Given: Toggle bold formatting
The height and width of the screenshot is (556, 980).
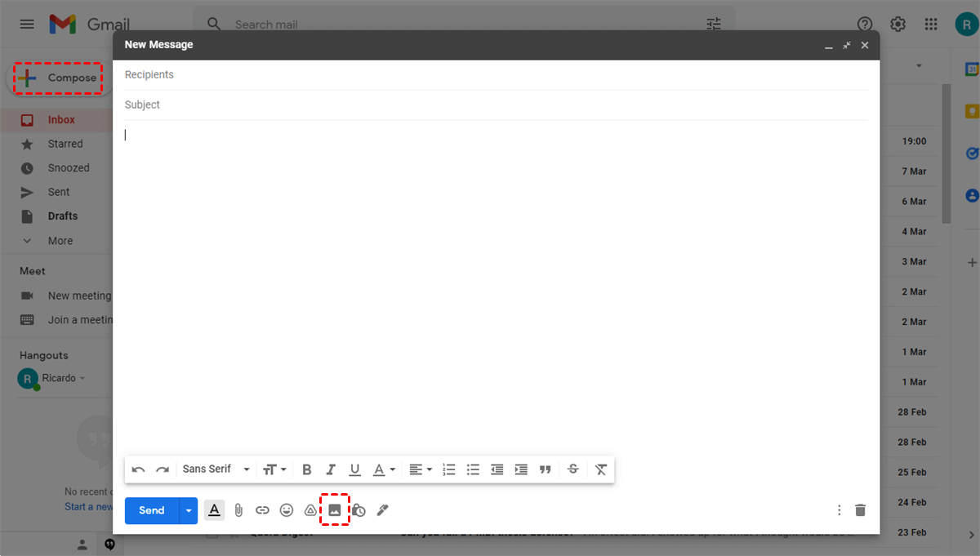Looking at the screenshot, I should click(x=307, y=469).
